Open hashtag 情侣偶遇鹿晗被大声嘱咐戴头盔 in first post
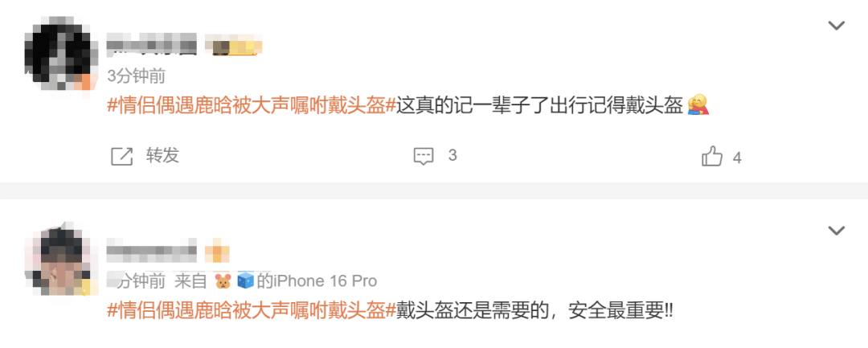 [252, 104]
